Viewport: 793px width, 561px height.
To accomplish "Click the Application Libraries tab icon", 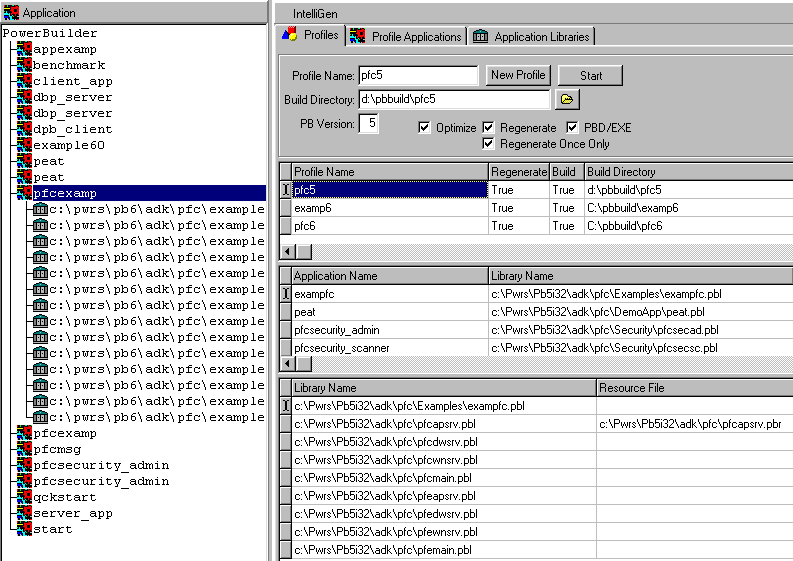I will pyautogui.click(x=480, y=36).
